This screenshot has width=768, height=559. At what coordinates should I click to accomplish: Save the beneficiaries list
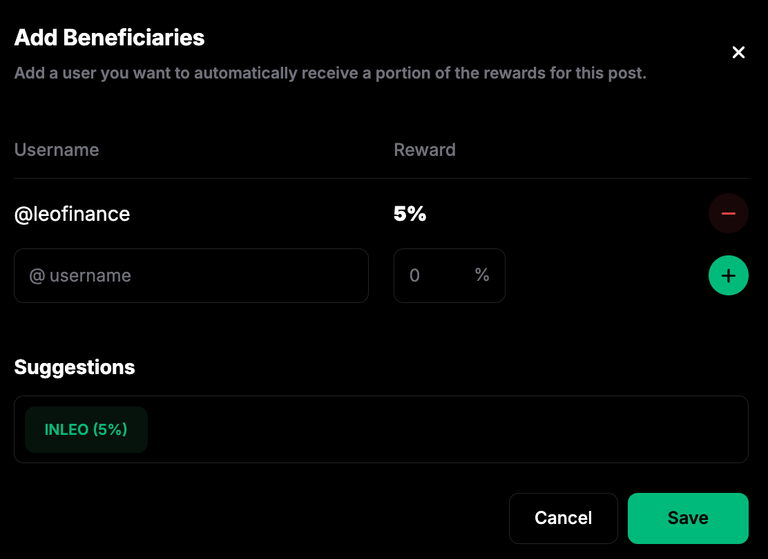688,518
